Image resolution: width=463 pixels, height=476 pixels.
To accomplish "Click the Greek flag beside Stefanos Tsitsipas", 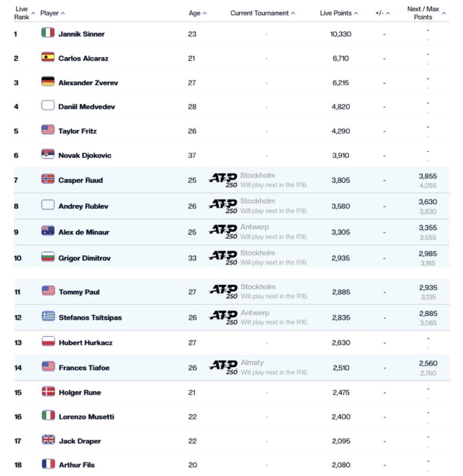I will (x=48, y=316).
